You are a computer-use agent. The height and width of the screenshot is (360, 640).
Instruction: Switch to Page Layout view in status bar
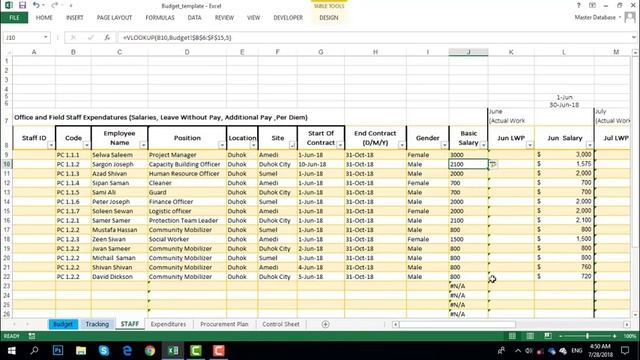(x=530, y=336)
